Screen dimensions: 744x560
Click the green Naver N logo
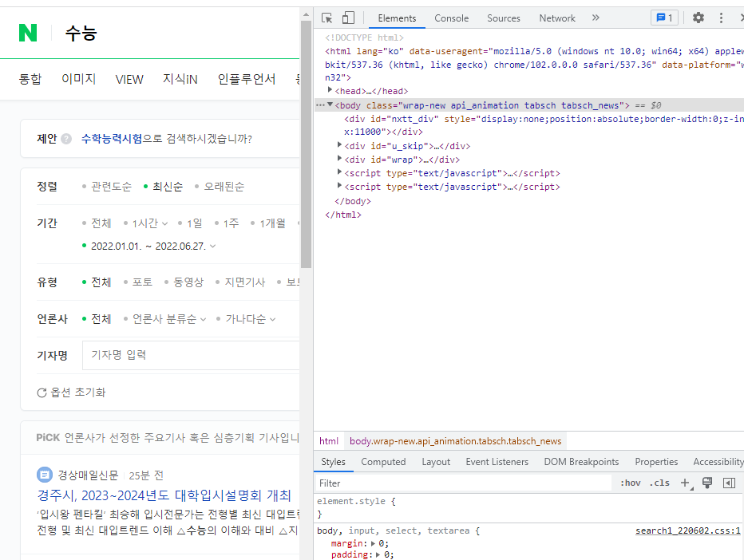tap(27, 33)
